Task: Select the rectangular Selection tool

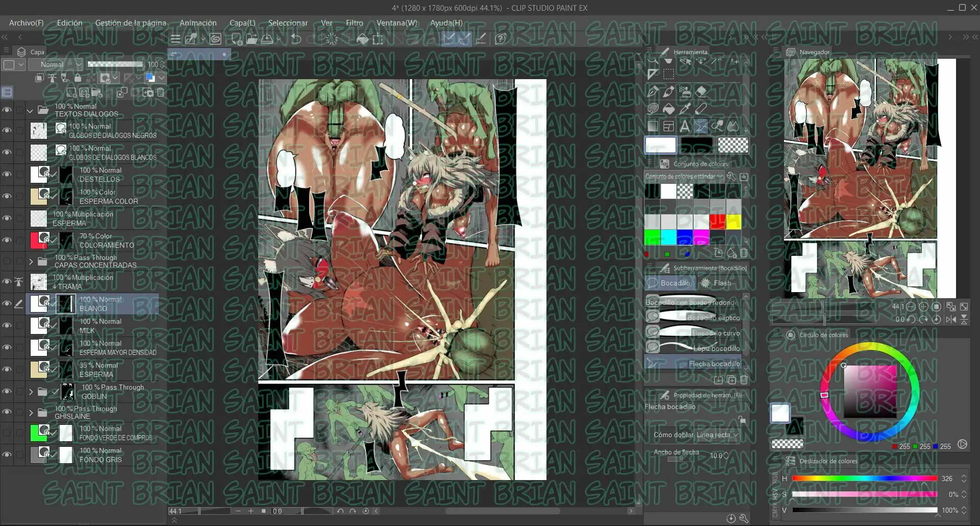Action: click(x=669, y=75)
